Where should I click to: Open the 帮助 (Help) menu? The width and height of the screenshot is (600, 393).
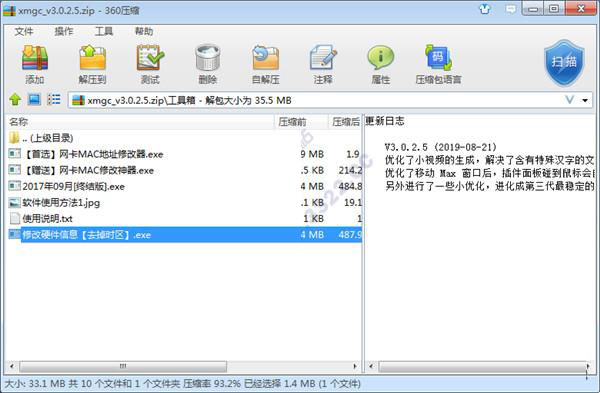(144, 31)
